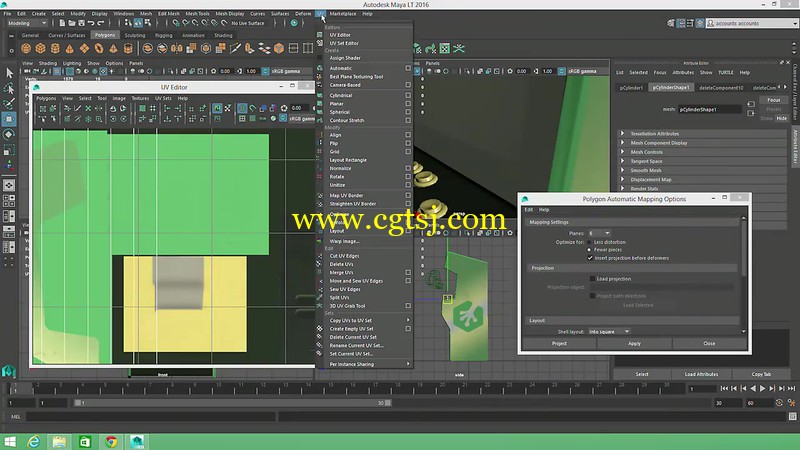The height and width of the screenshot is (450, 800).
Task: Expand Tangent Space section
Action: [x=622, y=161]
